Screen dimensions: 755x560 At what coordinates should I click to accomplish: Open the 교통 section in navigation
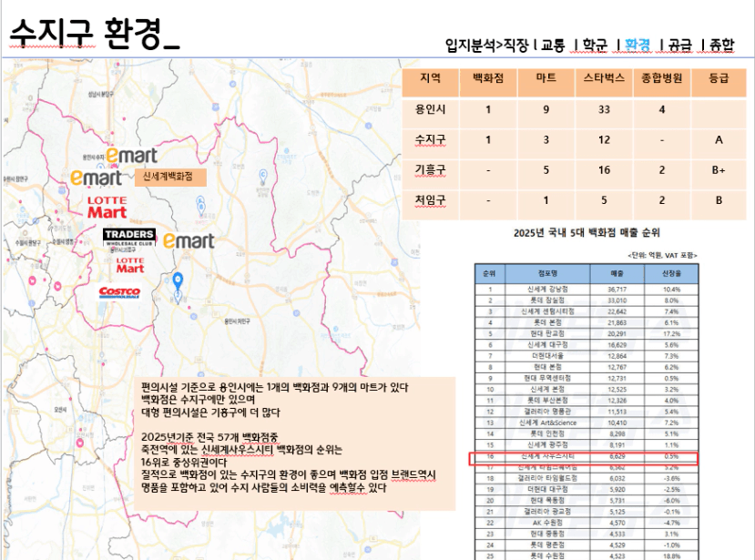coord(553,46)
